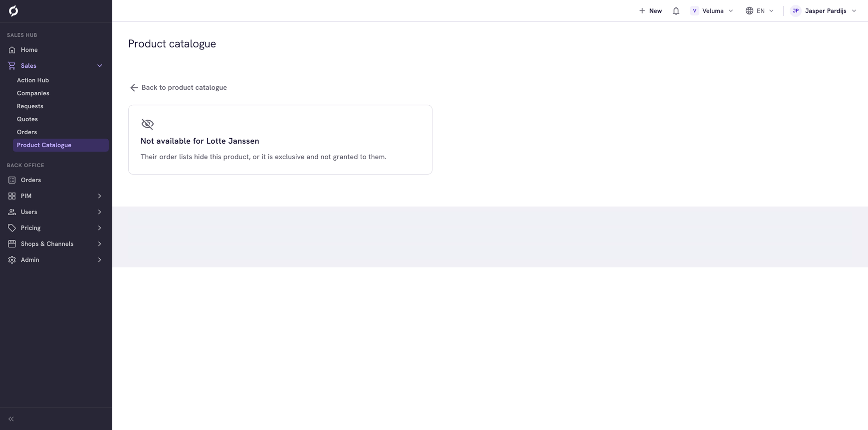The height and width of the screenshot is (430, 868).
Task: Click the Product catalogue page heading
Action: click(172, 44)
